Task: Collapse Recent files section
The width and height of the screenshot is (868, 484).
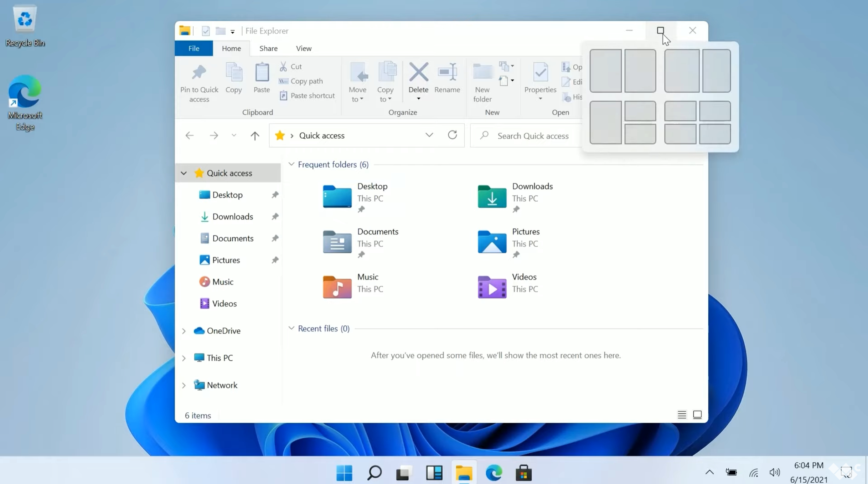Action: [291, 328]
